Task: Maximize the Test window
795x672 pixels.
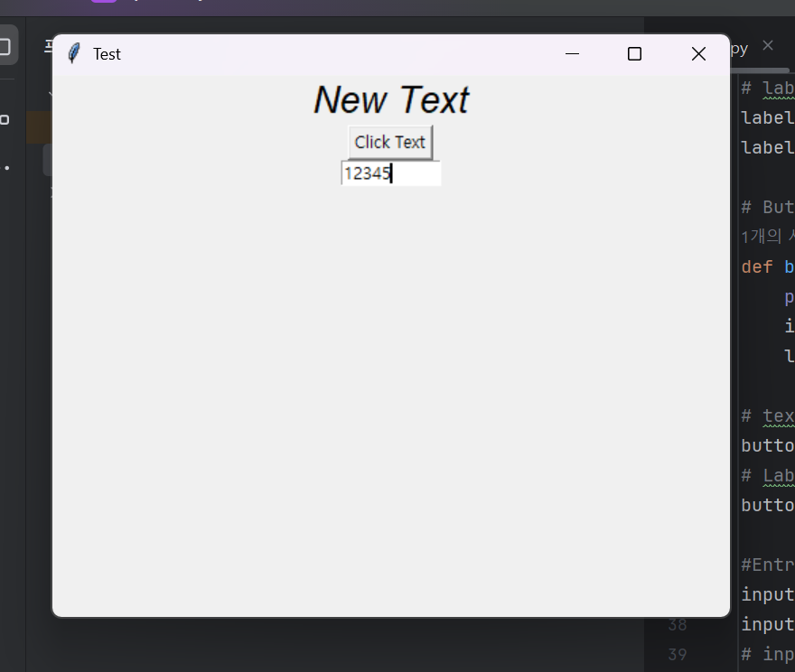Action: click(x=634, y=53)
